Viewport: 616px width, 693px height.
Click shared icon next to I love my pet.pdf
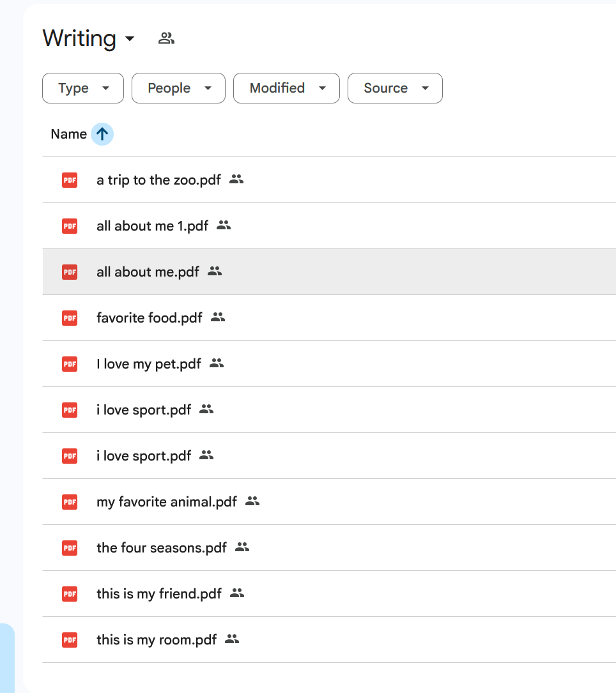click(217, 363)
